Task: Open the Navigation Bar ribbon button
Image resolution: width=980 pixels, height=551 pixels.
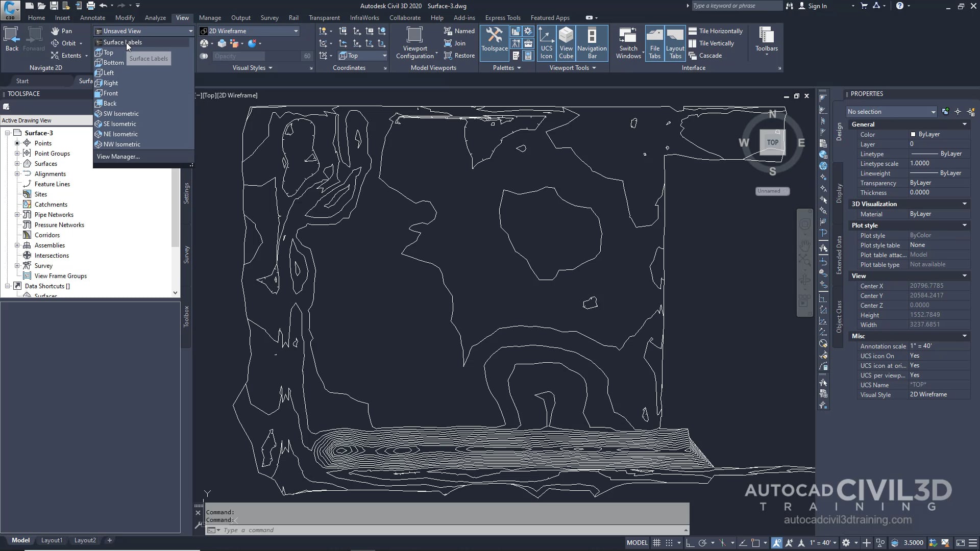Action: (592, 43)
